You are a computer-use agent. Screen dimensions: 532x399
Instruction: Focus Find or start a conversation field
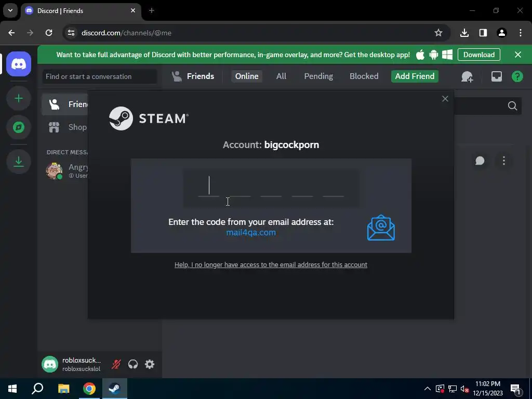99,76
